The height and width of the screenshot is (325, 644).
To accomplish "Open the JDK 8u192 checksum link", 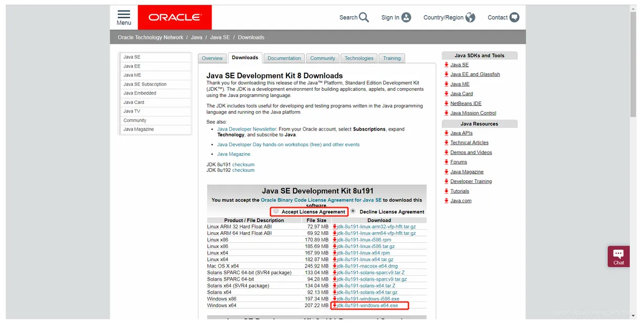I will point(244,170).
